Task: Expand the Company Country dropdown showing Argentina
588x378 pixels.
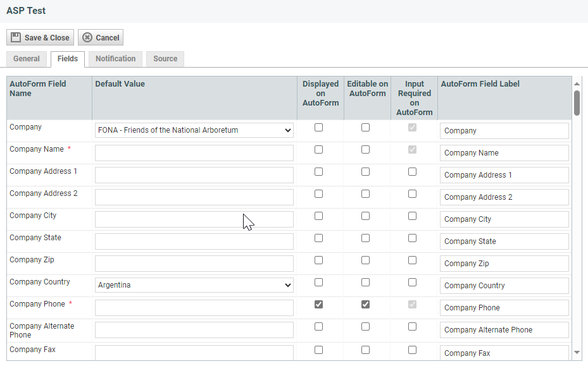Action: point(194,285)
